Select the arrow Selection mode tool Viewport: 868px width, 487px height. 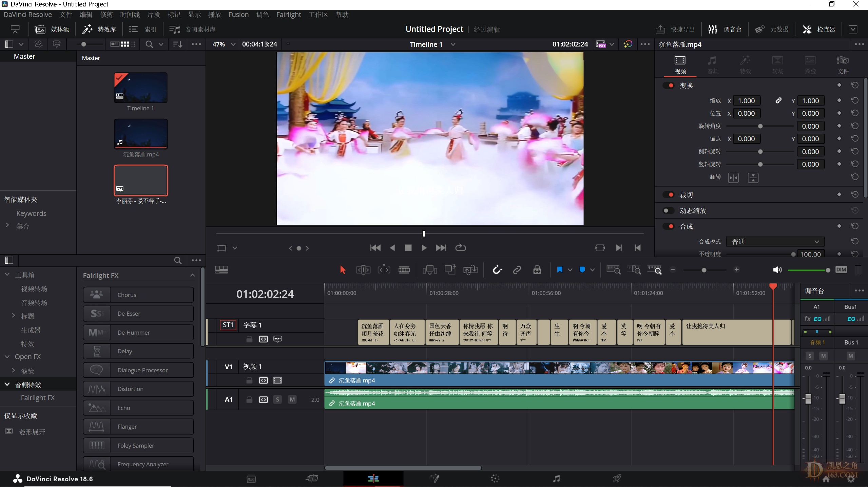click(x=343, y=270)
